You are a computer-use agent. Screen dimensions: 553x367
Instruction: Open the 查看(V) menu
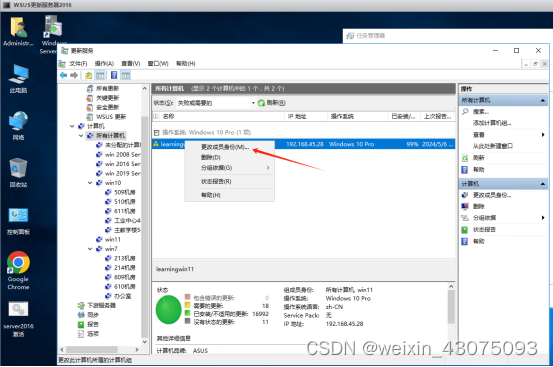tap(131, 63)
